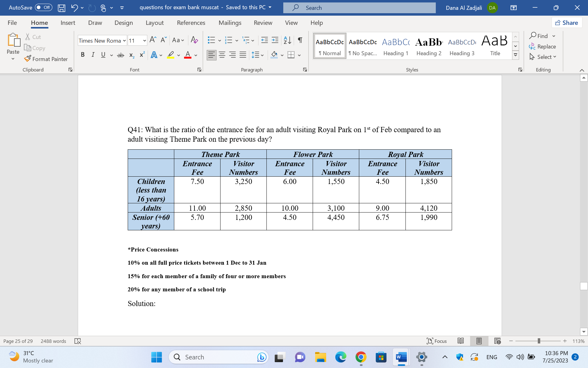Image resolution: width=588 pixels, height=368 pixels.
Task: Open the font name dropdown
Action: (124, 40)
